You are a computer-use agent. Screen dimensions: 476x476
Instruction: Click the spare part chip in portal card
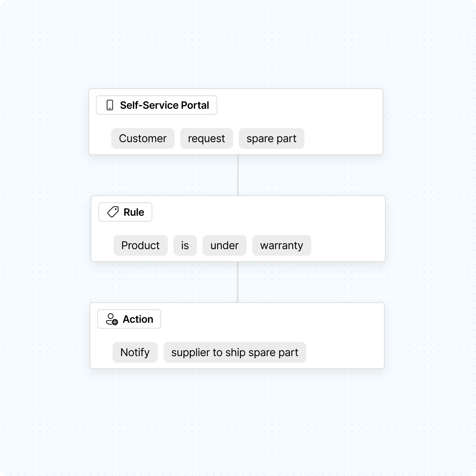(271, 138)
